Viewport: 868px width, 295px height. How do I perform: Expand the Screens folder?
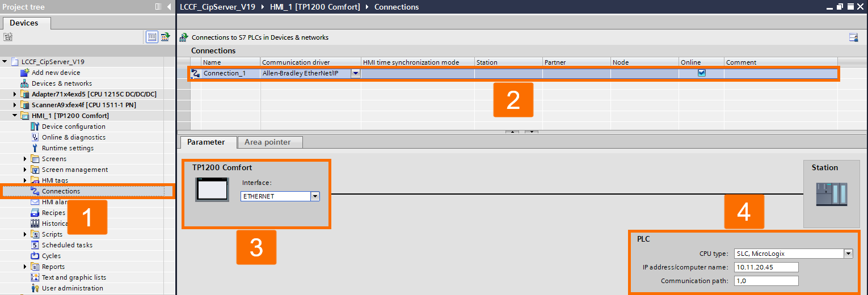[25, 159]
